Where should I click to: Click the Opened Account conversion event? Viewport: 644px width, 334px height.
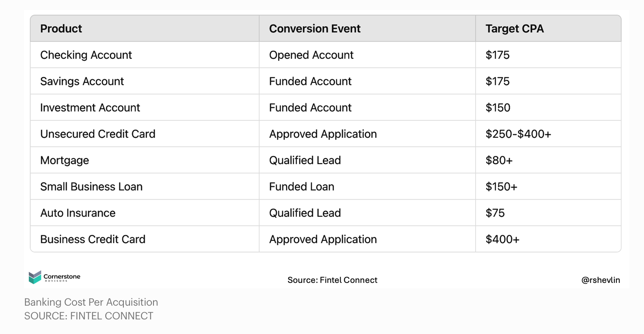[311, 55]
